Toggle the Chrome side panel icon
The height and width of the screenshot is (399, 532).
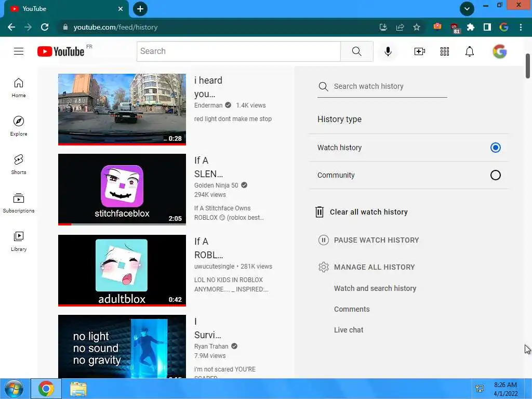(487, 27)
